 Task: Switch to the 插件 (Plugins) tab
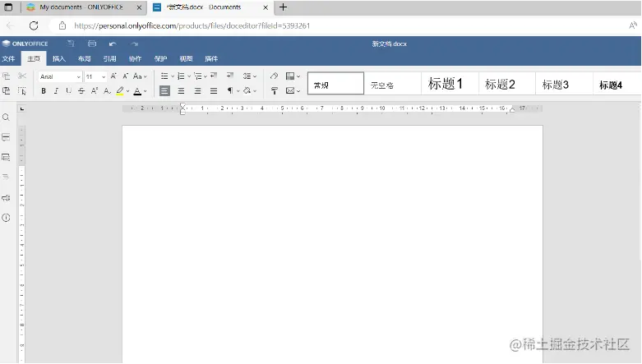[211, 58]
